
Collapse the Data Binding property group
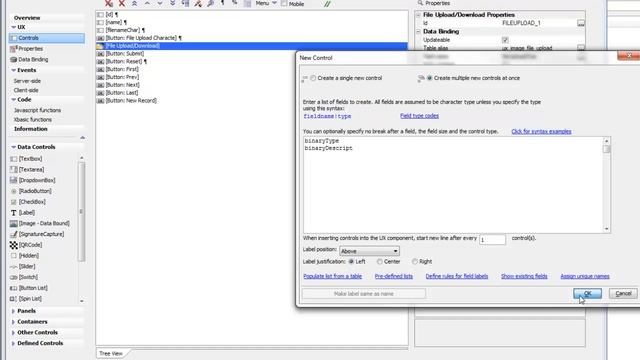point(418,31)
